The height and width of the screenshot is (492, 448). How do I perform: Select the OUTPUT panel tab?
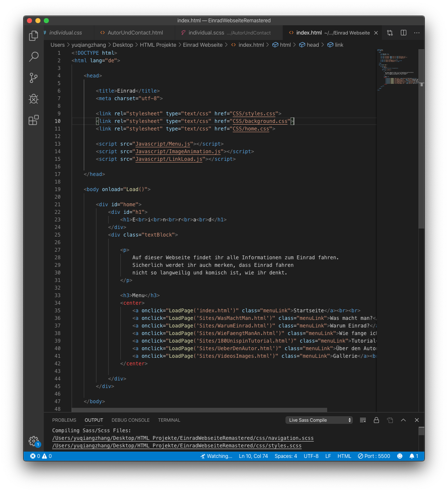coord(93,420)
